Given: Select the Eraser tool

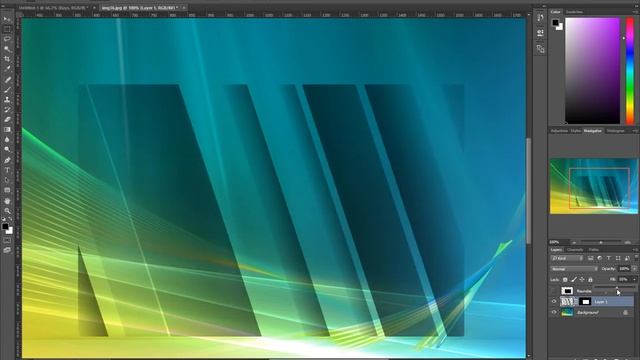Looking at the screenshot, I should pyautogui.click(x=7, y=120).
